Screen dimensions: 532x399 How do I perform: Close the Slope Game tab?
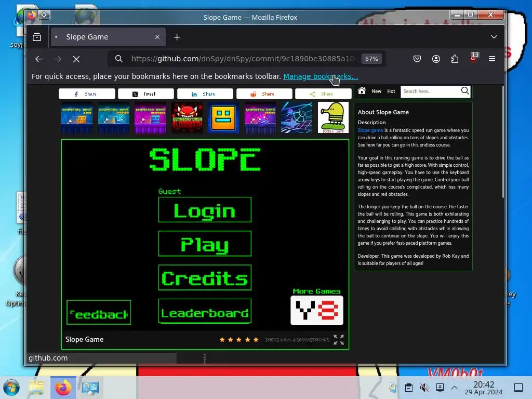coord(157,37)
